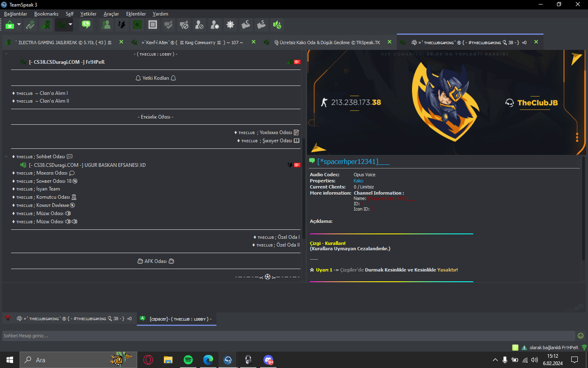Select the Yetki Kodları spacer channel
The image size is (588, 368).
[156, 78]
